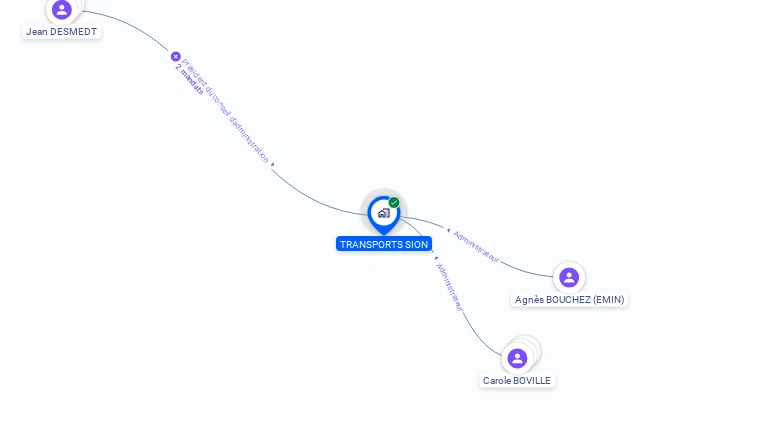Click the Jean DESMEDT name label
768x432 pixels.
61,32
